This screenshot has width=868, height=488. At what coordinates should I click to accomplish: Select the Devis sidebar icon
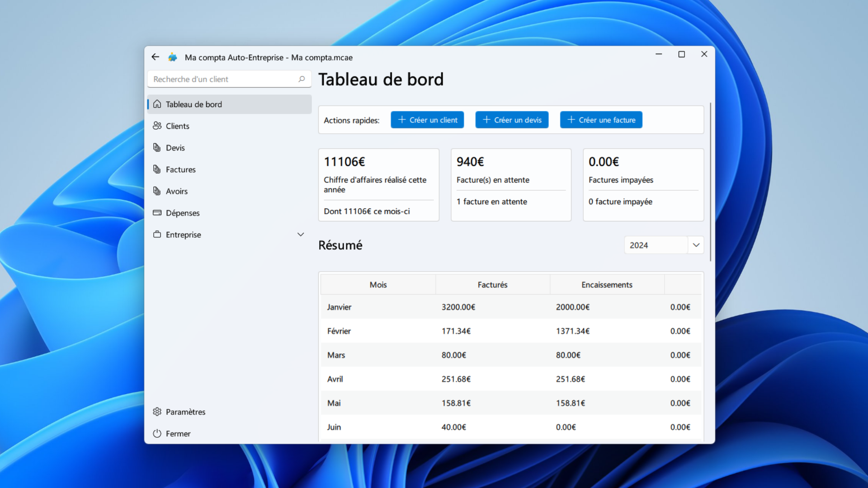157,147
